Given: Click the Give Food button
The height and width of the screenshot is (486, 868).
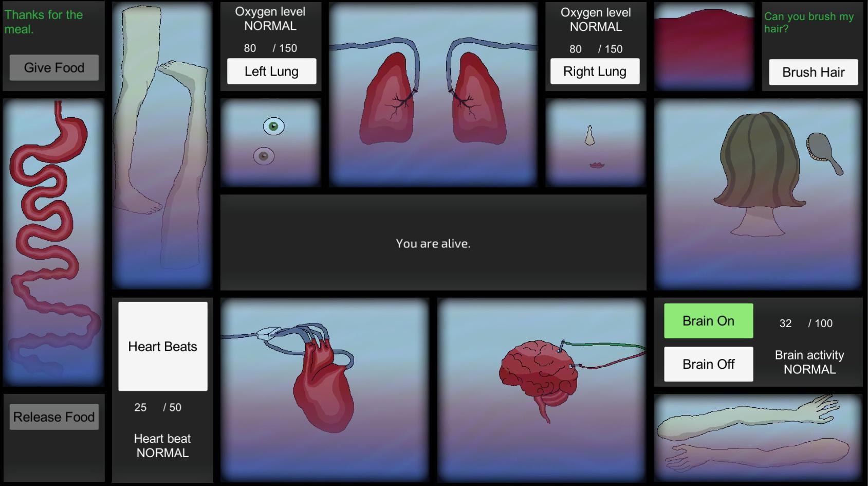Looking at the screenshot, I should (x=54, y=67).
